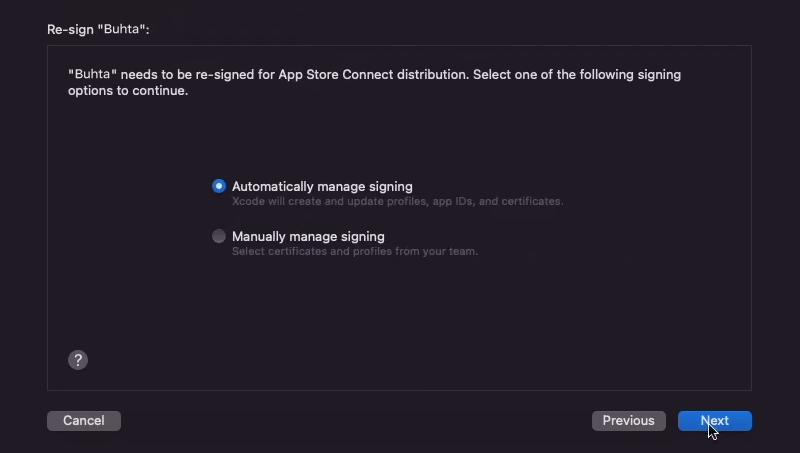Viewport: 800px width, 453px height.
Task: Click the "Select certificates and profiles" description
Action: (355, 251)
